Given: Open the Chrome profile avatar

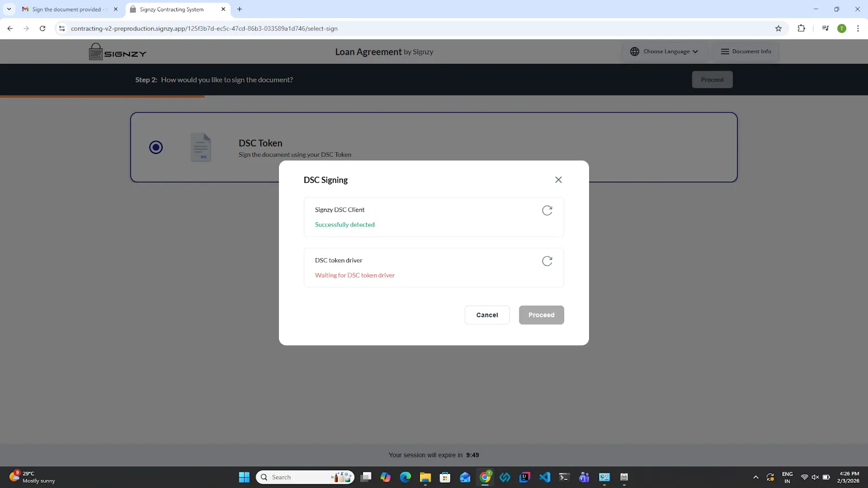Looking at the screenshot, I should [x=841, y=29].
